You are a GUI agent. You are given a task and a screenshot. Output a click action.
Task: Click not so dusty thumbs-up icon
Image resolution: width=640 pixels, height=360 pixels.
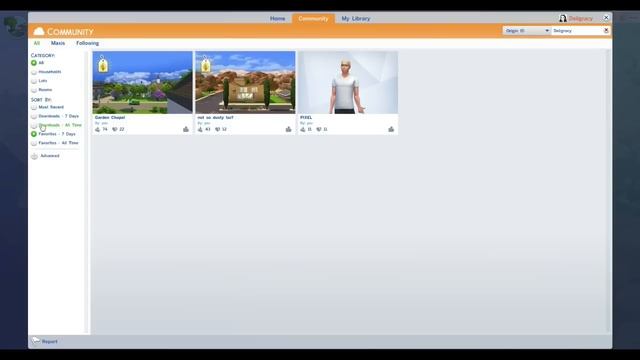(x=289, y=129)
